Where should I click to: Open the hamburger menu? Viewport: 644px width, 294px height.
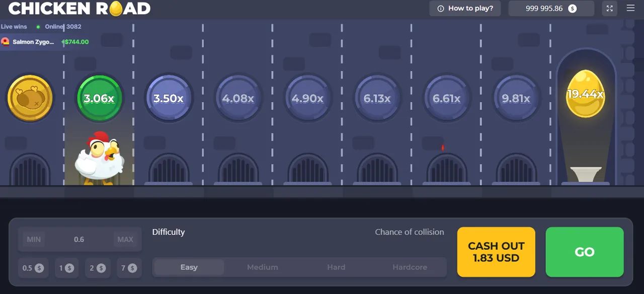coord(630,9)
